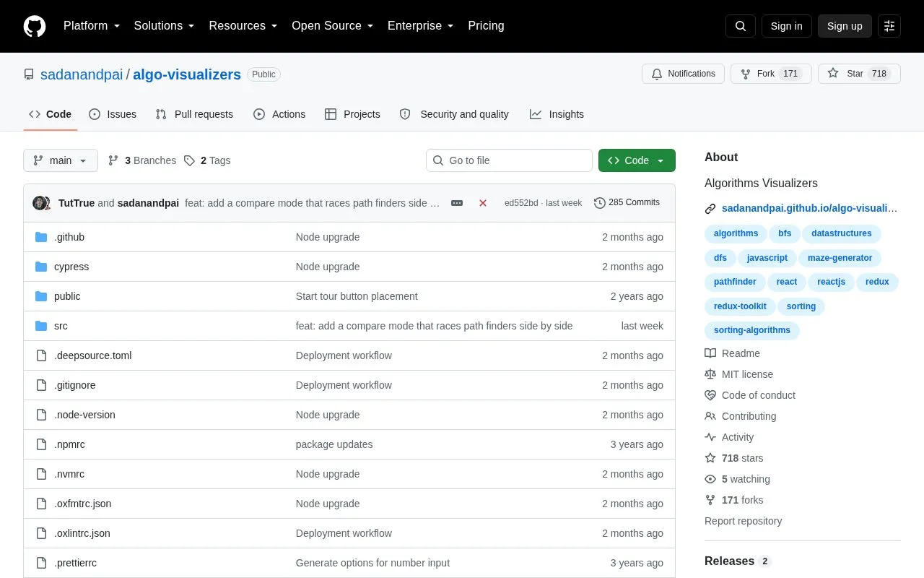The height and width of the screenshot is (578, 924).
Task: Open the sadanandpai owner link
Action: point(82,74)
